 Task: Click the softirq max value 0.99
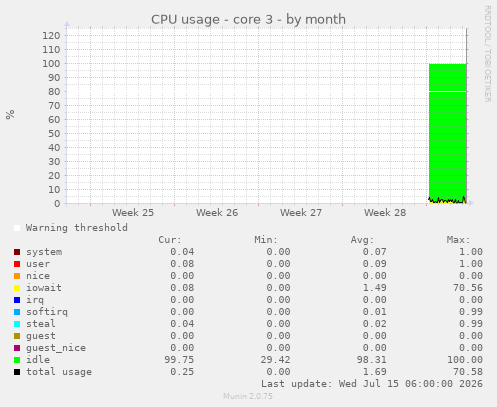pyautogui.click(x=471, y=312)
